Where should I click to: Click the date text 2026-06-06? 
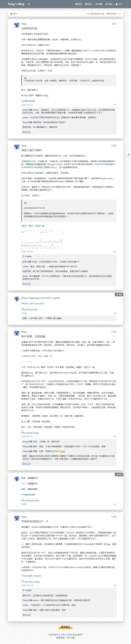[x=27, y=105]
